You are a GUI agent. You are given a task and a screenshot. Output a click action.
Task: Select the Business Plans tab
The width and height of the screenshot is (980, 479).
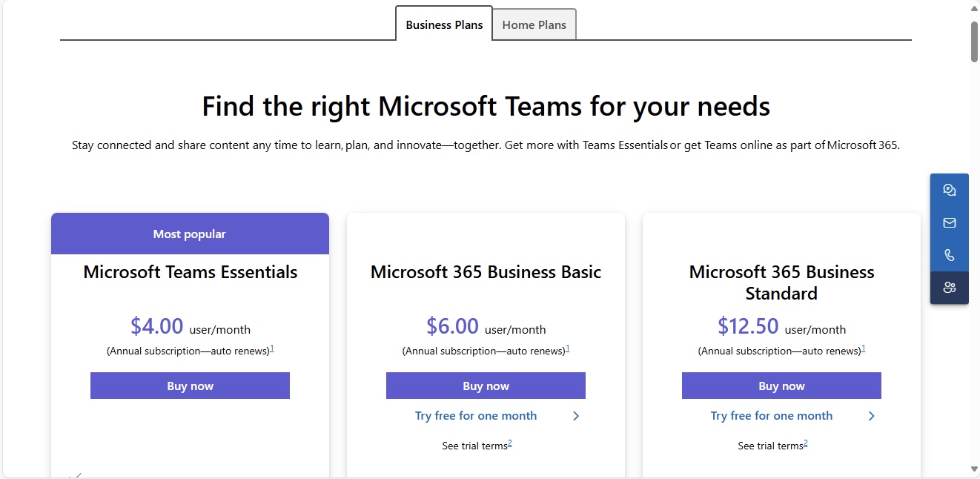[444, 24]
